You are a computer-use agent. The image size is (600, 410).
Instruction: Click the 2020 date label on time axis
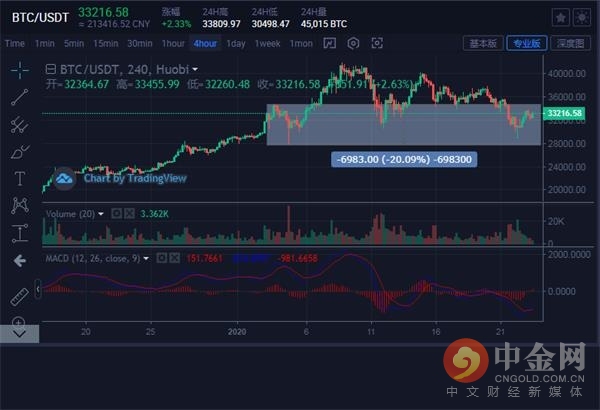[x=237, y=332]
